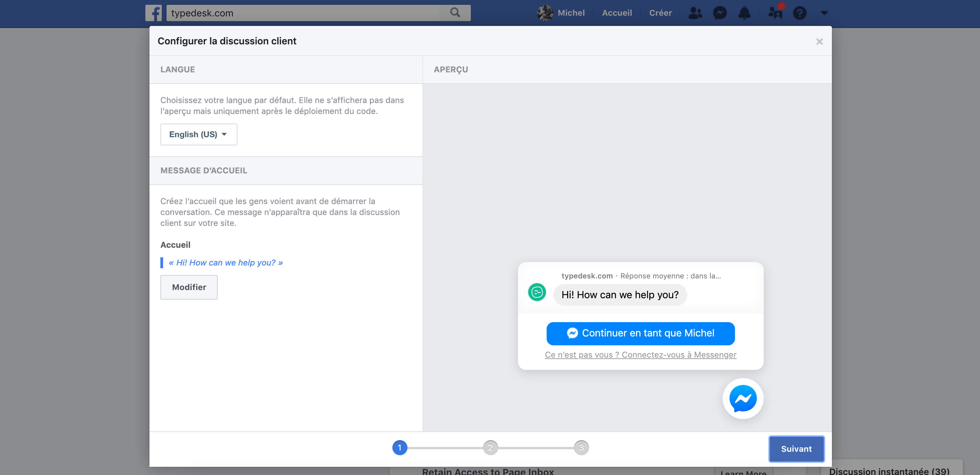
Task: Click Michel's profile picture avatar
Action: point(545,13)
